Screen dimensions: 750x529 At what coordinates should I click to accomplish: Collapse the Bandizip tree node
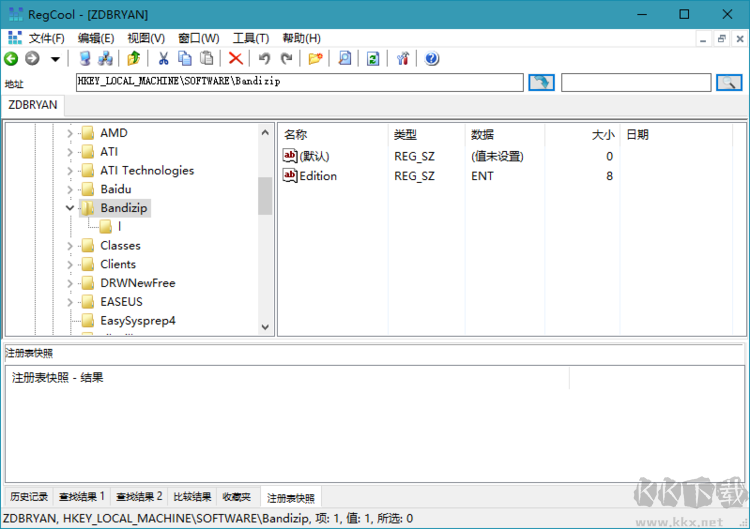pos(70,208)
